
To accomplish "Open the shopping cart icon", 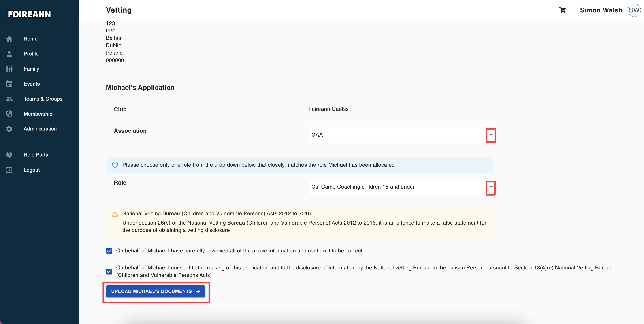I will click(x=563, y=10).
